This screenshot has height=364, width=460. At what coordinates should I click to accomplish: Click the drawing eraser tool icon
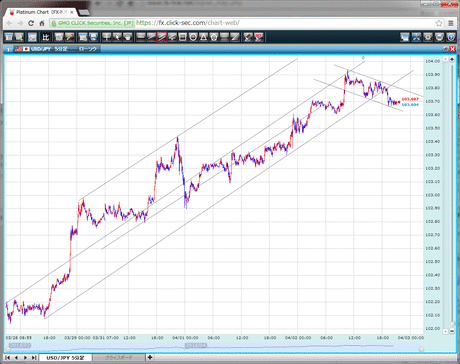coord(248,37)
